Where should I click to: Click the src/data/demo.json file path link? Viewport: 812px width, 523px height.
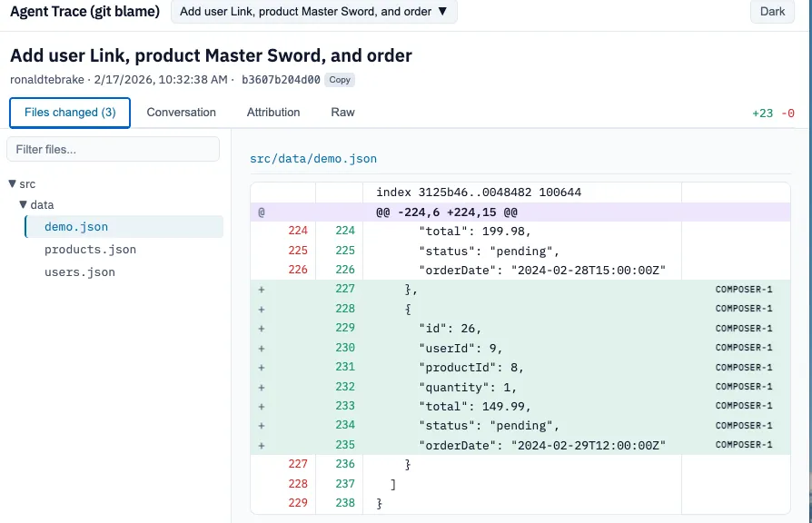pyautogui.click(x=313, y=159)
